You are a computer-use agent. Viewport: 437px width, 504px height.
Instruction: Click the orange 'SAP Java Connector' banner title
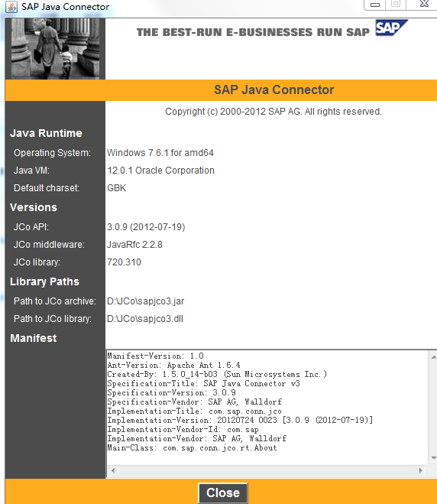tap(274, 89)
